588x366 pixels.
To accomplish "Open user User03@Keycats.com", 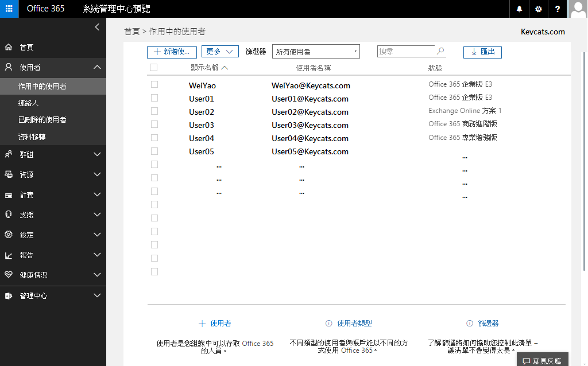I will pos(310,125).
